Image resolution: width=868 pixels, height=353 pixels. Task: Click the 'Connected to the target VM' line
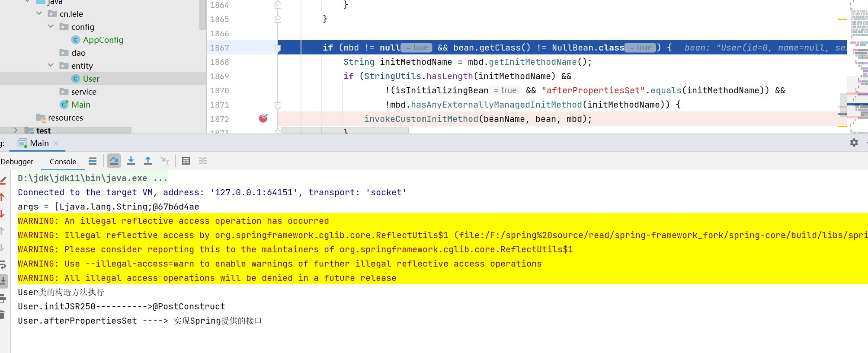pyautogui.click(x=212, y=193)
